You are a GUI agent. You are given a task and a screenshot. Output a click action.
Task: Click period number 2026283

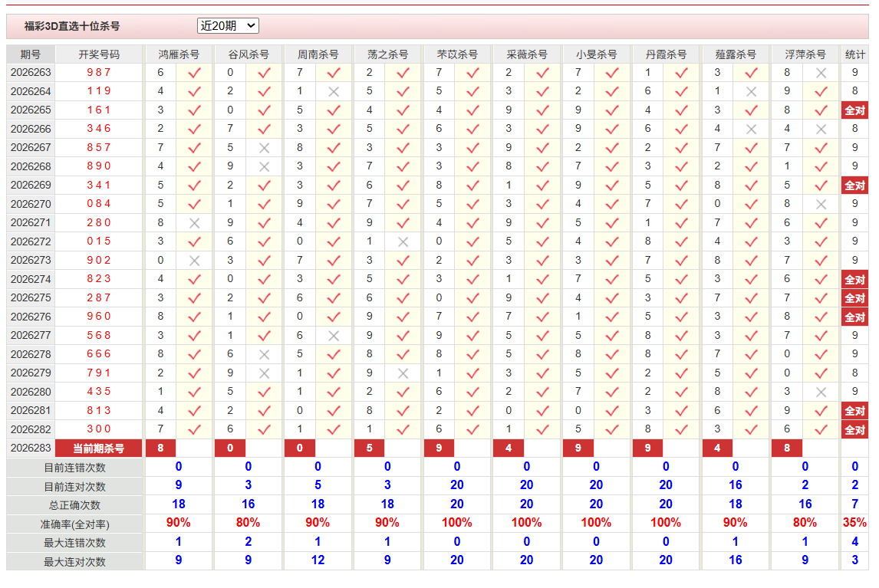pyautogui.click(x=31, y=448)
